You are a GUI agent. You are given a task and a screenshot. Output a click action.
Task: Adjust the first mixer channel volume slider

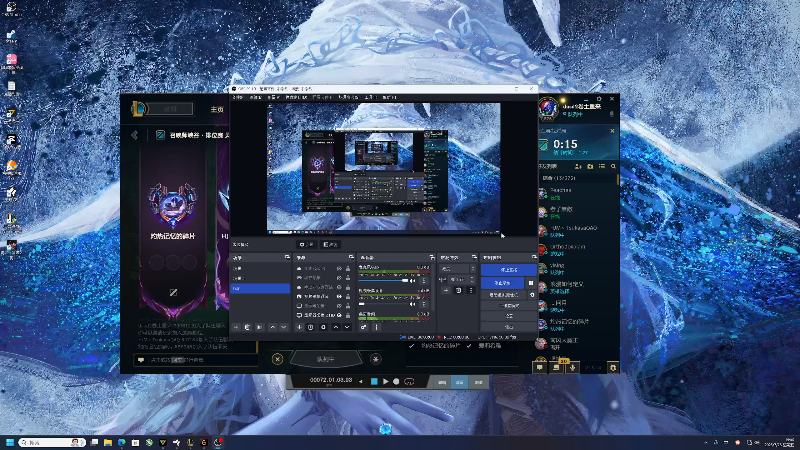(x=383, y=281)
